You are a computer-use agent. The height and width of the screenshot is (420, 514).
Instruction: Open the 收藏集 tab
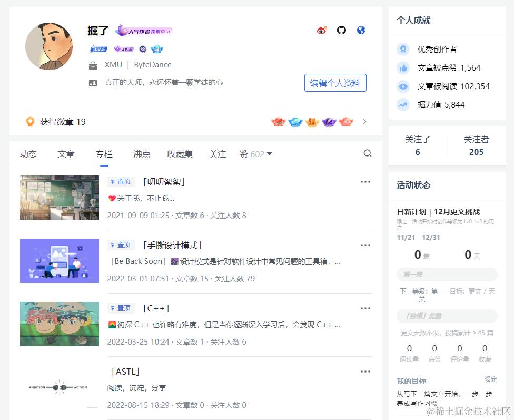click(180, 154)
